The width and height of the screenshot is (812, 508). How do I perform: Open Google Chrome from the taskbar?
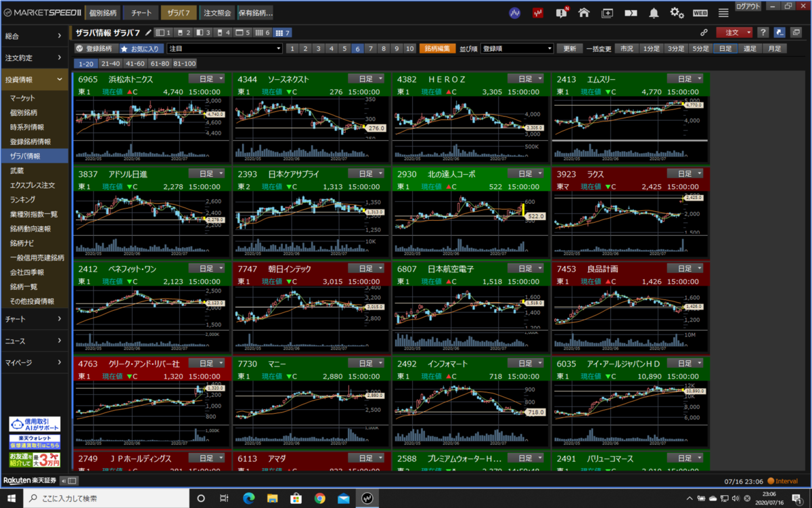[320, 498]
